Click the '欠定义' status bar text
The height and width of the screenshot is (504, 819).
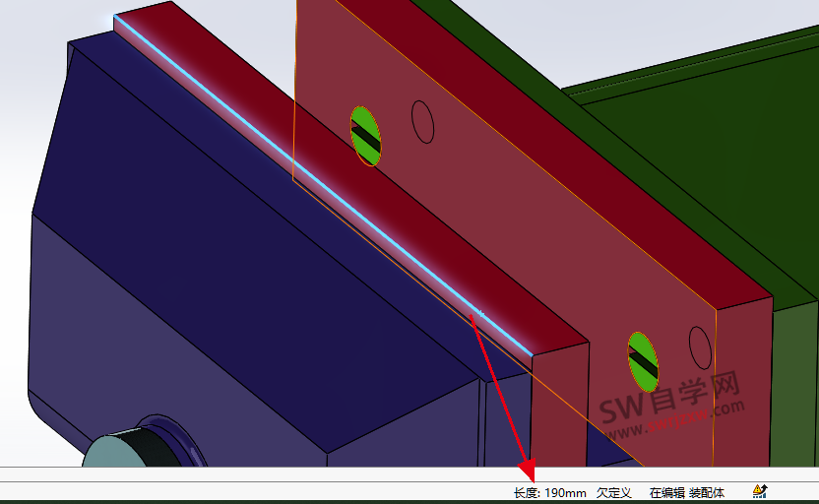(614, 493)
